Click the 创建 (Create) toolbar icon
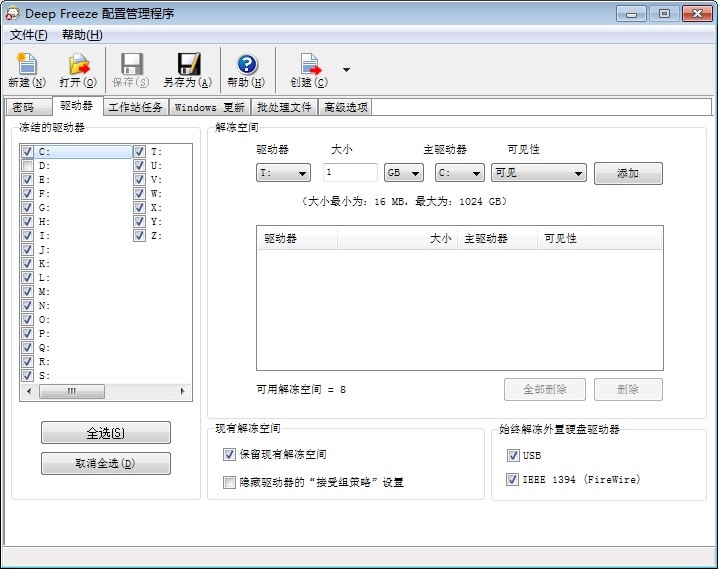This screenshot has width=718, height=569. point(309,65)
